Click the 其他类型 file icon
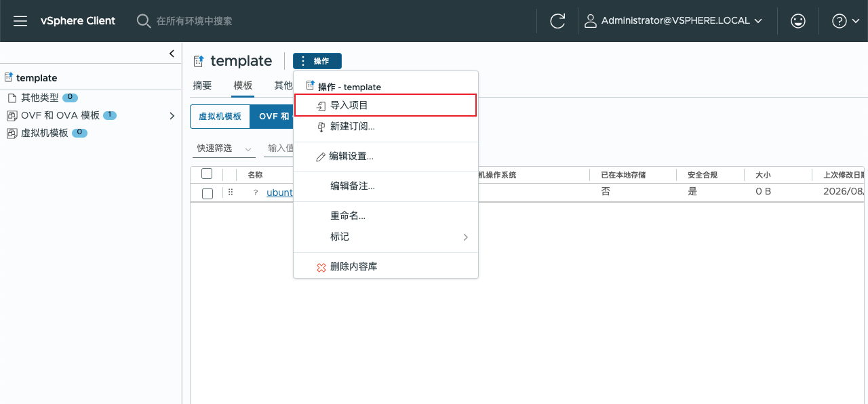Viewport: 868px width, 404px height. (12, 98)
